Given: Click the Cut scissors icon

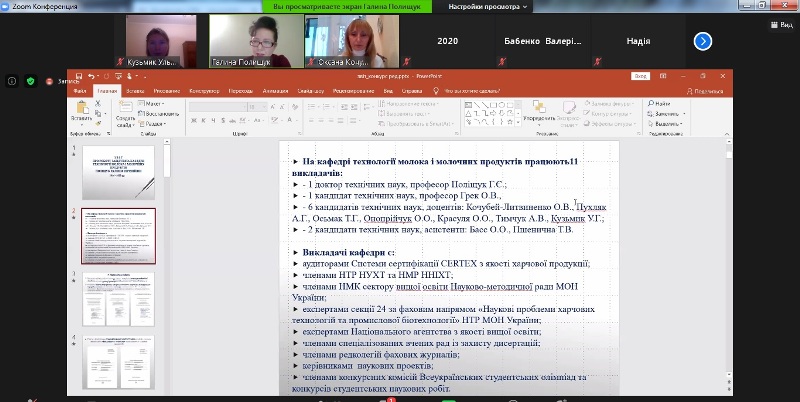Looking at the screenshot, I should click(98, 104).
